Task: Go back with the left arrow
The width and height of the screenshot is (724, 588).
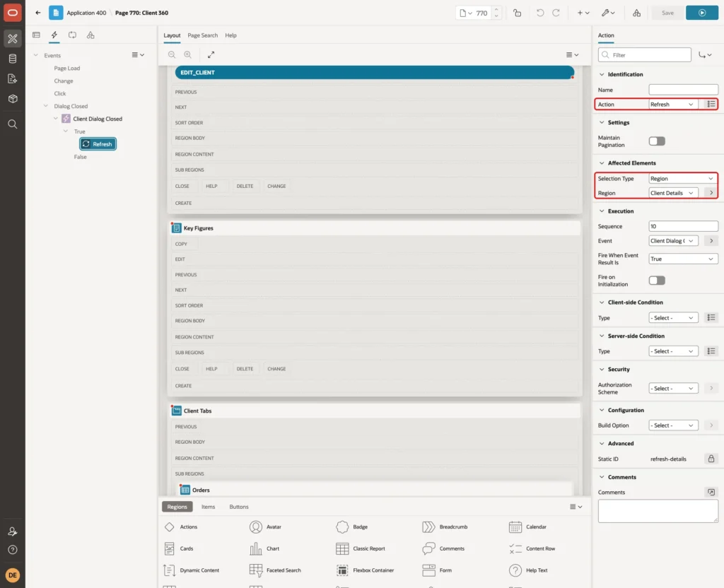Action: click(x=38, y=13)
